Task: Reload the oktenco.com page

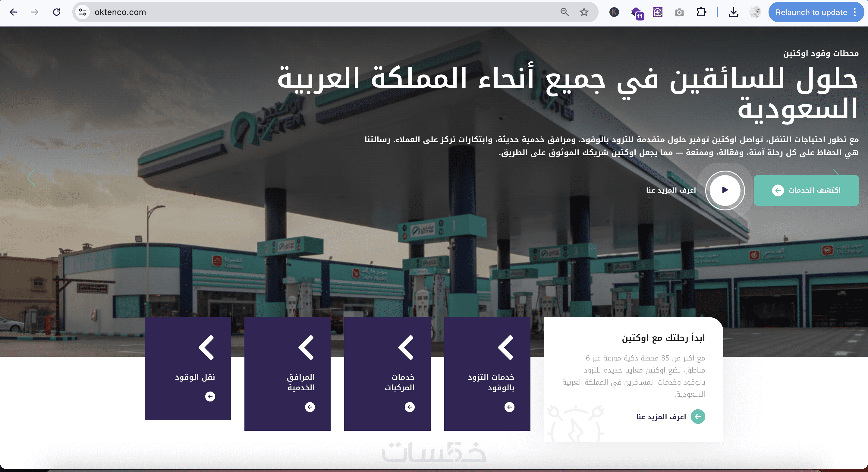Action: click(57, 12)
